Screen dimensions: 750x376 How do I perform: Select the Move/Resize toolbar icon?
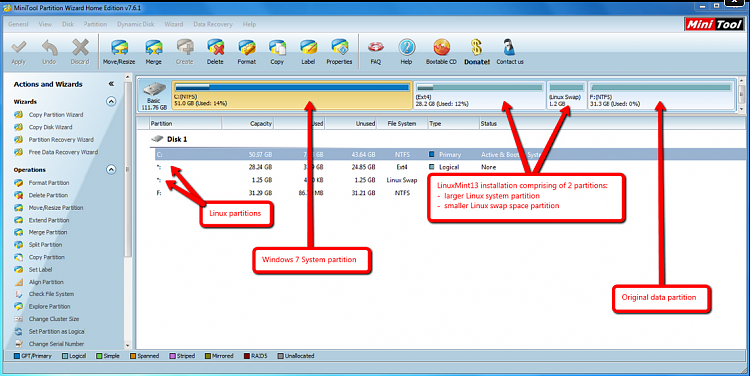pos(119,48)
